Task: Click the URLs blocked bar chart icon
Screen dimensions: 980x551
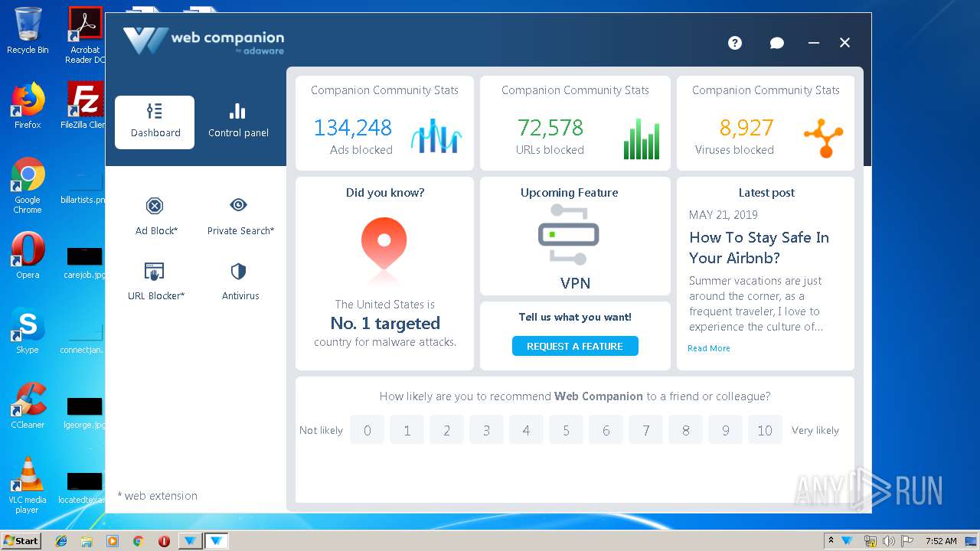Action: click(642, 138)
